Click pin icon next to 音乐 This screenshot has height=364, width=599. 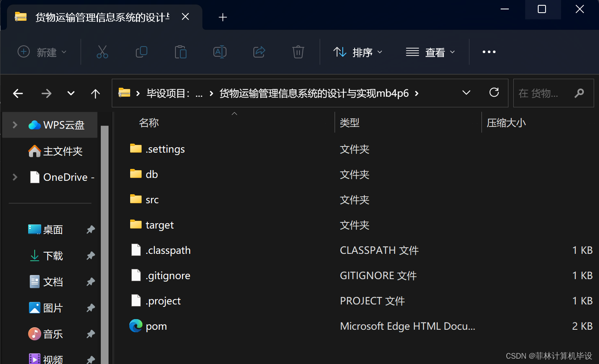pyautogui.click(x=91, y=334)
